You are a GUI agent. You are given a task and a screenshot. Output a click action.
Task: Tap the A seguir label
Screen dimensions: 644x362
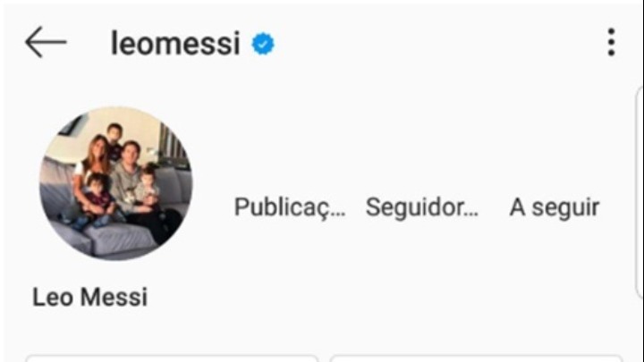click(555, 207)
